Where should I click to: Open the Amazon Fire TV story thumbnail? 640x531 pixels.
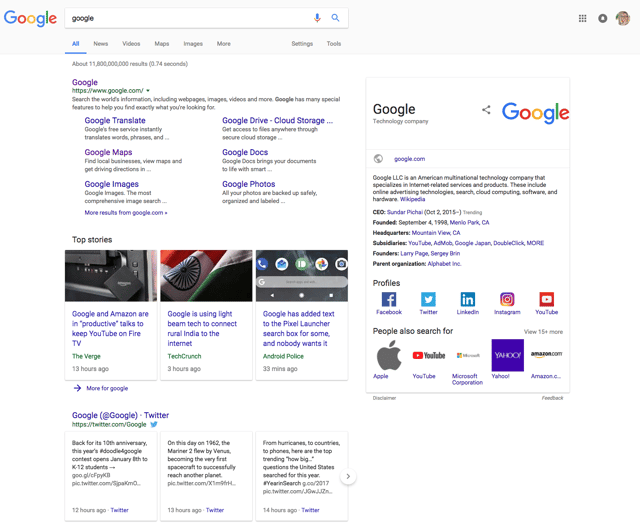click(111, 275)
